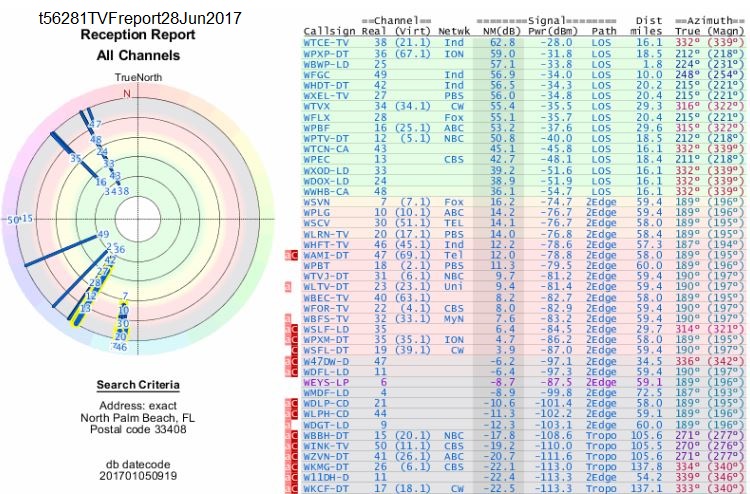The width and height of the screenshot is (750, 494).
Task: Click the red C icon beside WSFL-DT
Action: click(293, 349)
